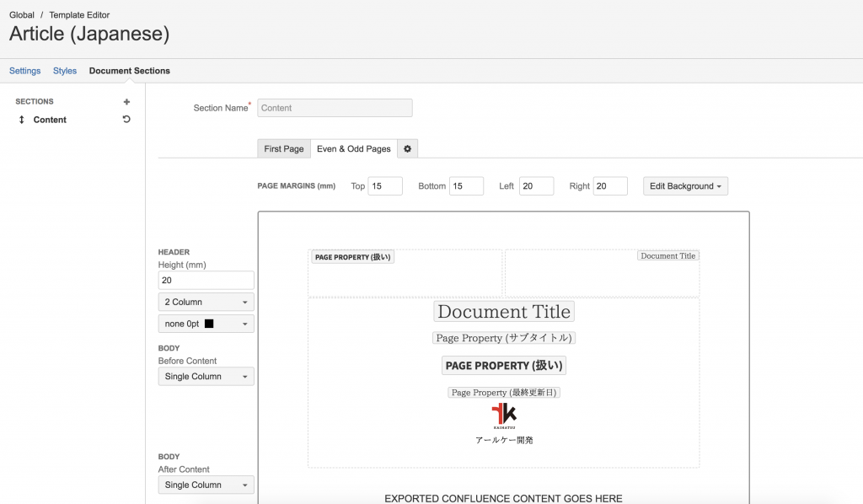Reset the Content section with revert icon
The image size is (863, 504).
coord(126,119)
